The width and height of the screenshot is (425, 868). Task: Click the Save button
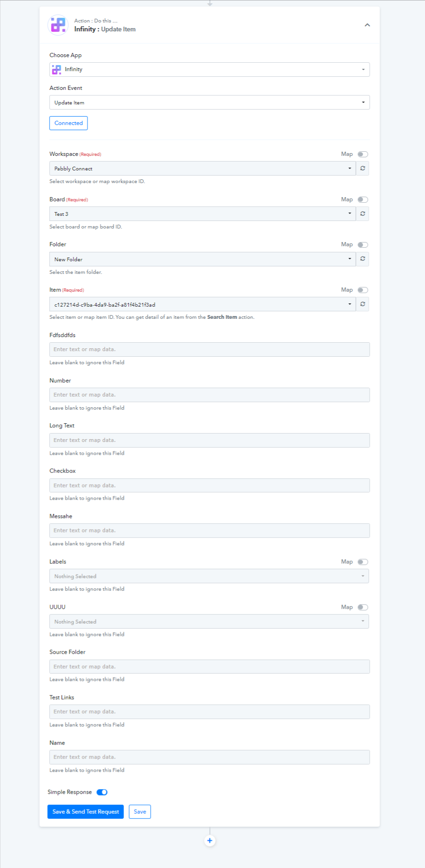pos(140,811)
